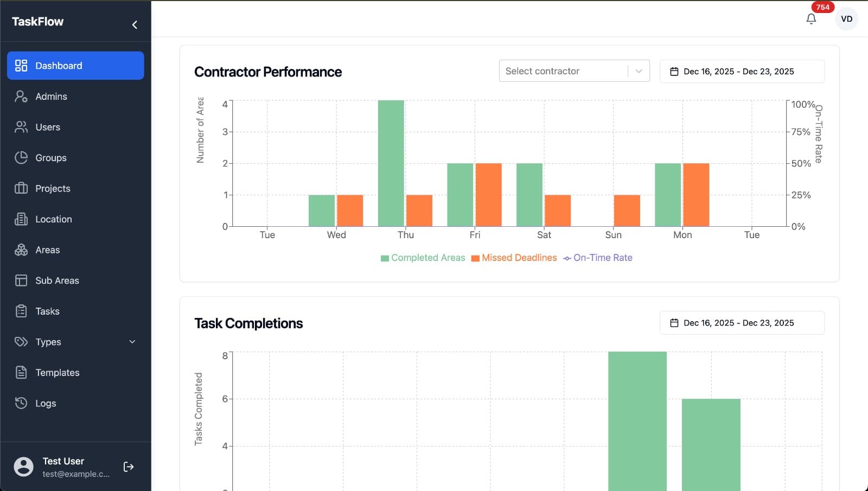Open Contractor Performance date range picker
The height and width of the screenshot is (491, 868).
pyautogui.click(x=742, y=72)
